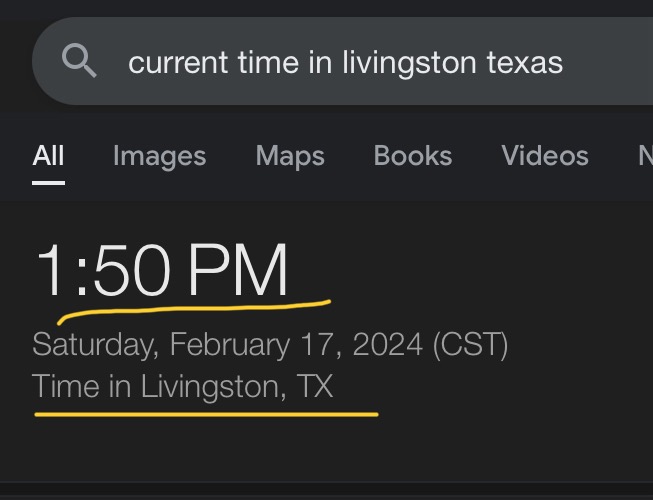The height and width of the screenshot is (500, 653).
Task: Click the (CST) time zone text
Action: click(470, 345)
